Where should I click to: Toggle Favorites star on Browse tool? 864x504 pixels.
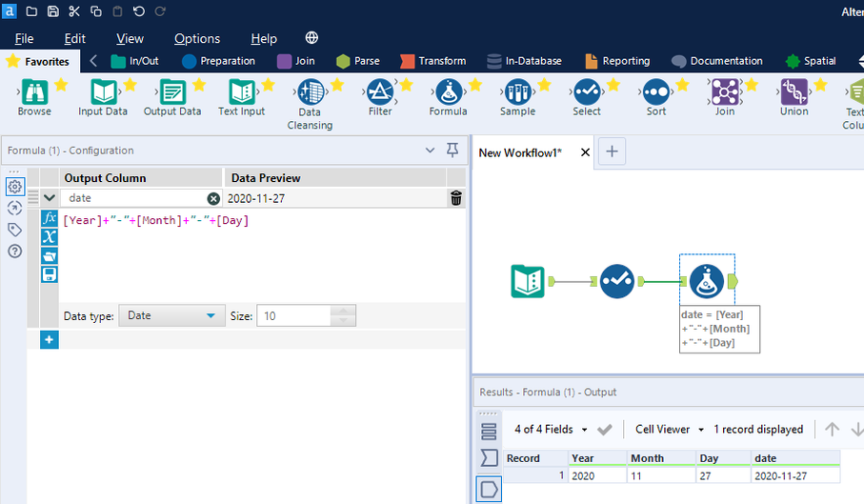click(x=61, y=84)
